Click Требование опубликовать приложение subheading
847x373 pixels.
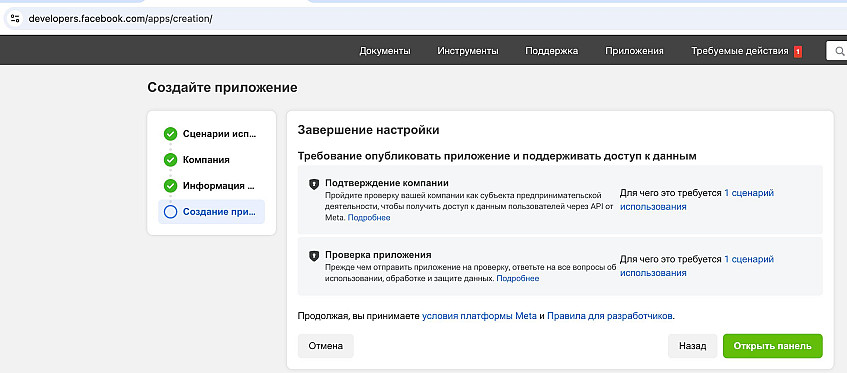click(x=497, y=156)
